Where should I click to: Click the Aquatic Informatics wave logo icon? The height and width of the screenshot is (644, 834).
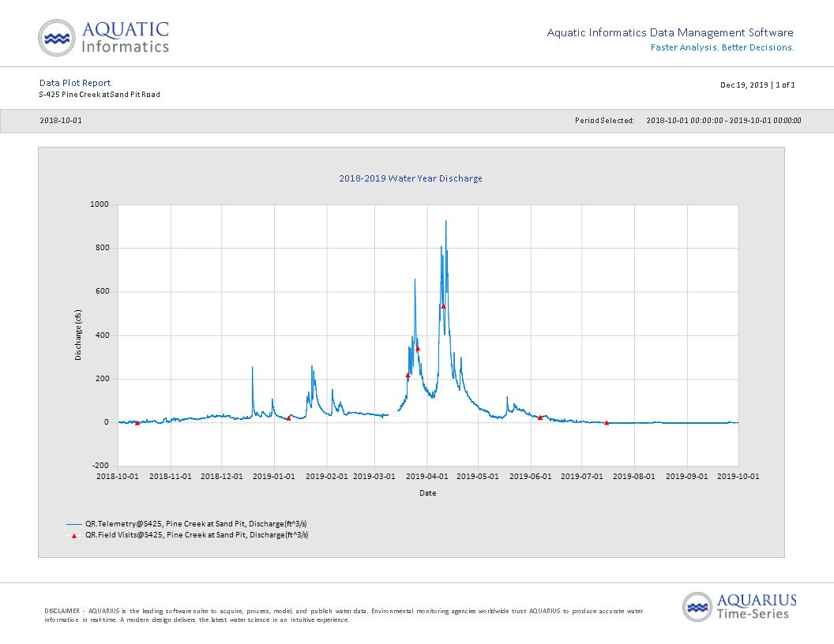coord(56,38)
